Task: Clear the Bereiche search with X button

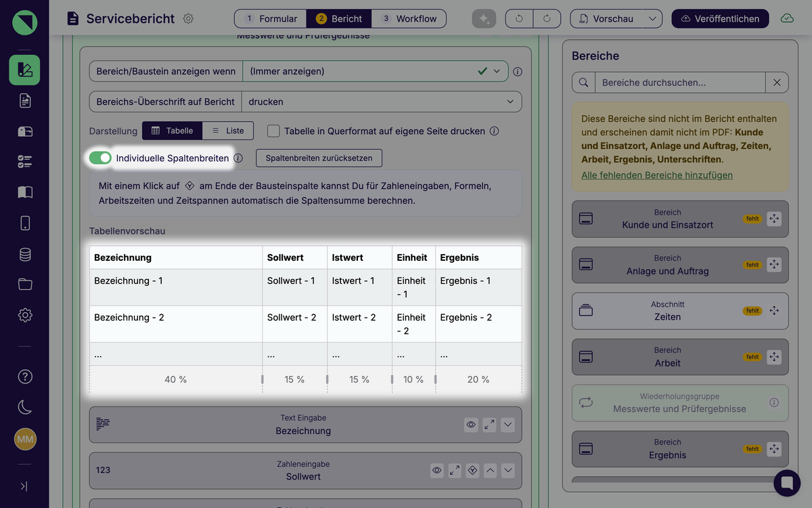Action: [777, 83]
